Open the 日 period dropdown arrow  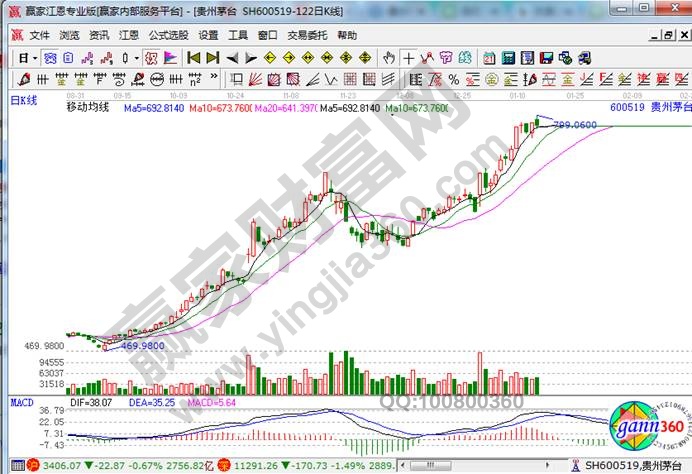click(35, 57)
